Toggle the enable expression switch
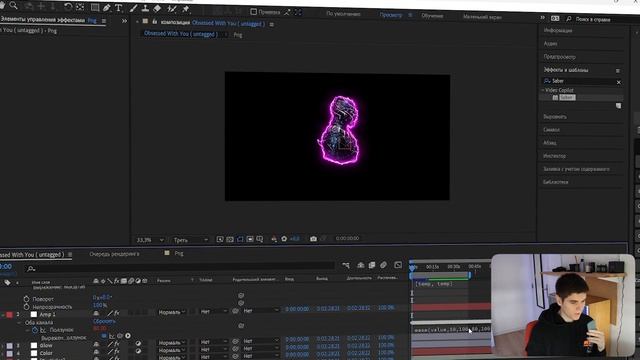 coord(104,336)
